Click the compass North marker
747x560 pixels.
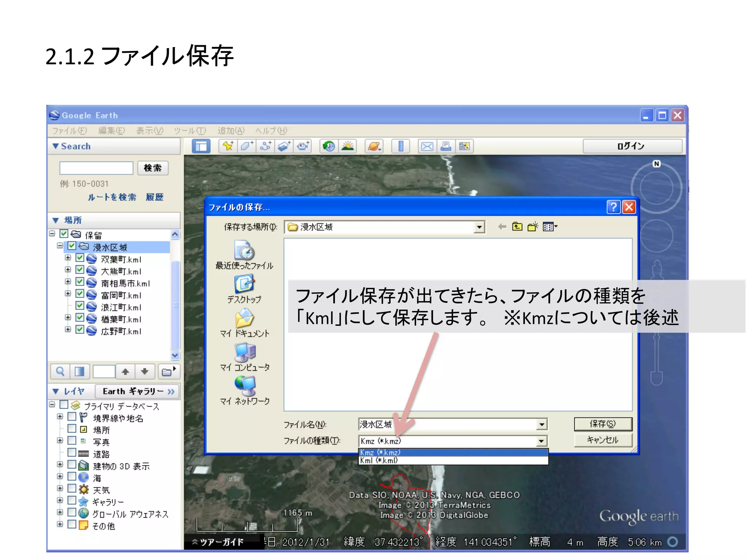(x=657, y=164)
